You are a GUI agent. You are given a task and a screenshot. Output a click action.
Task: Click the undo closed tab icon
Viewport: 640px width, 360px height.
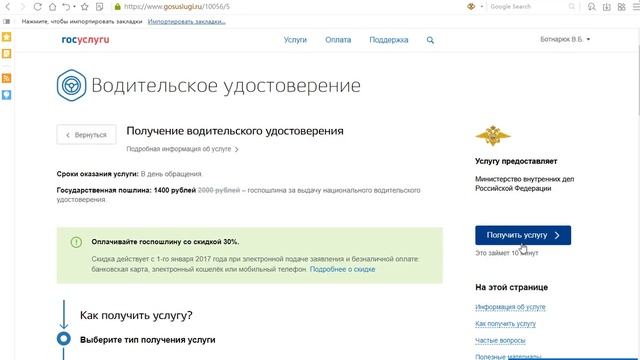pyautogui.click(x=66, y=7)
